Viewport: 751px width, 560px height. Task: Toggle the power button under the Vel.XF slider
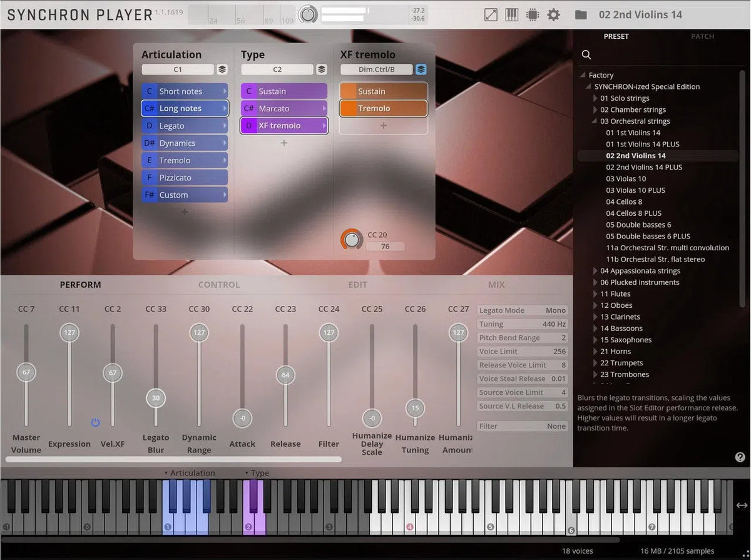[x=95, y=422]
